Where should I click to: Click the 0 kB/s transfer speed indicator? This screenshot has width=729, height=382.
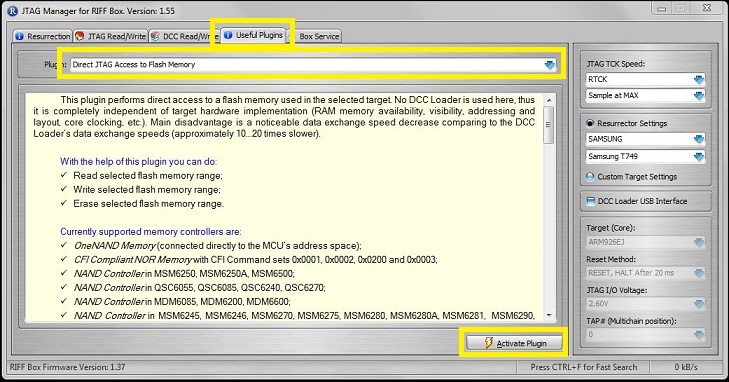(x=686, y=367)
